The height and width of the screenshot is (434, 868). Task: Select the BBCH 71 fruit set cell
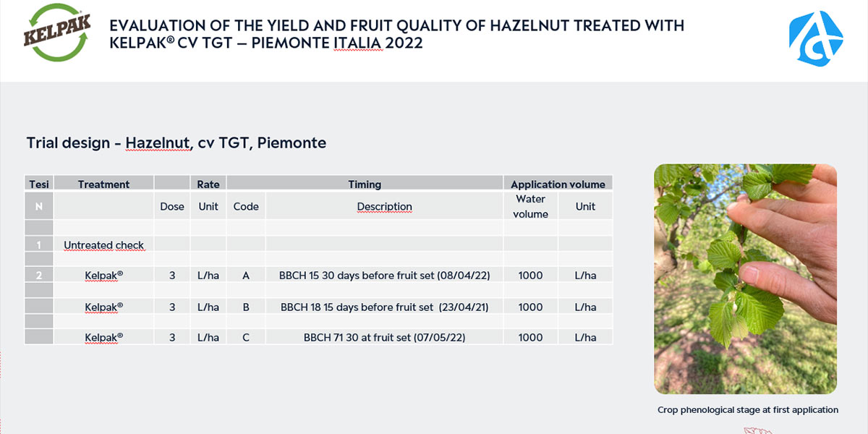pyautogui.click(x=384, y=337)
